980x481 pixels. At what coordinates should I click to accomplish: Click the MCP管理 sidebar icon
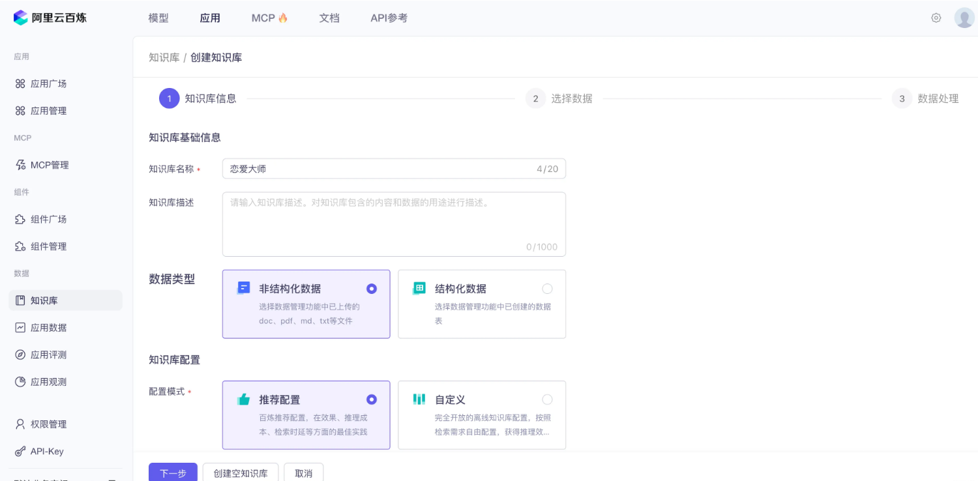pos(20,165)
